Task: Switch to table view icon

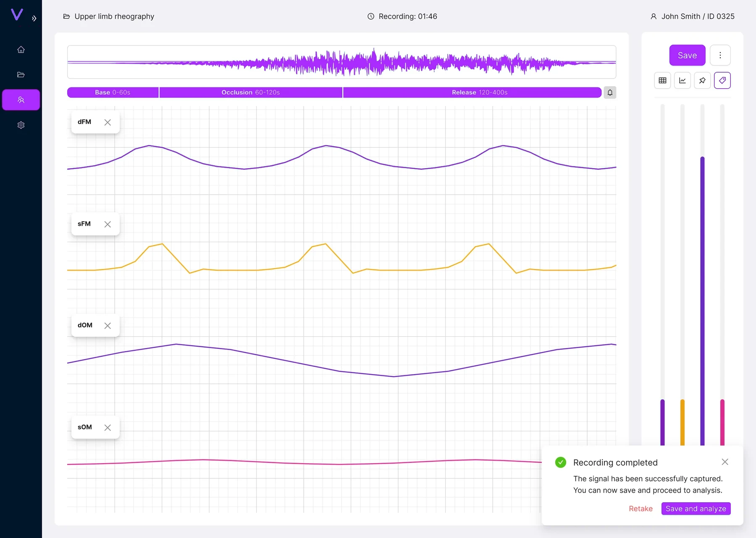Action: pos(663,80)
